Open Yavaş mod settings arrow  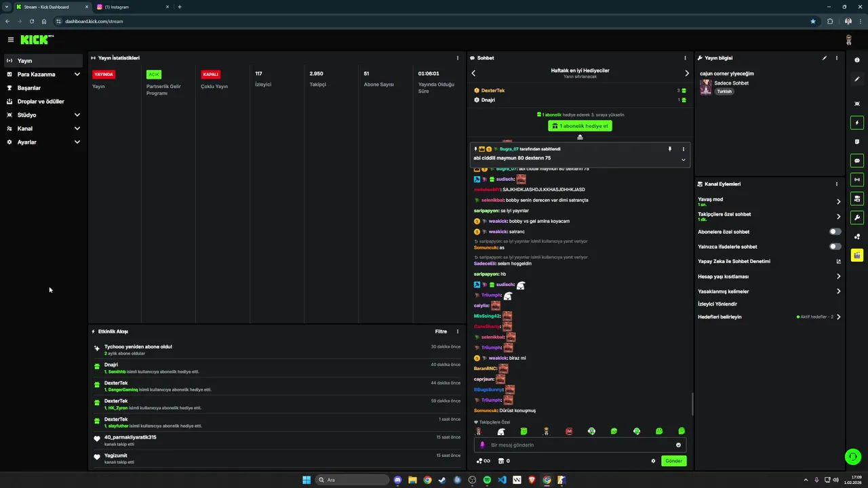838,201
